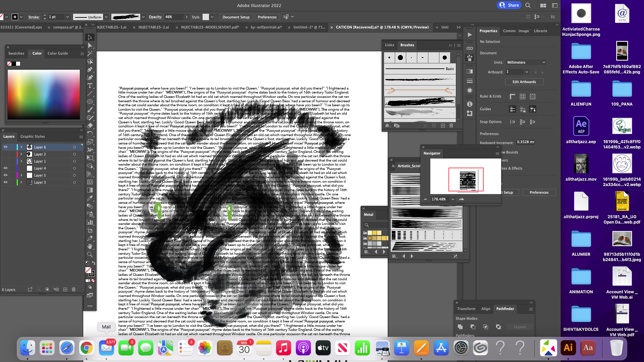644x362 pixels.
Task: Select the Pen tool
Action: 90,69
